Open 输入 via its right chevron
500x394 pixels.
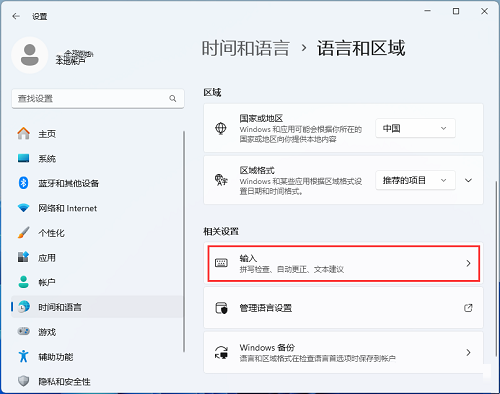pyautogui.click(x=468, y=263)
